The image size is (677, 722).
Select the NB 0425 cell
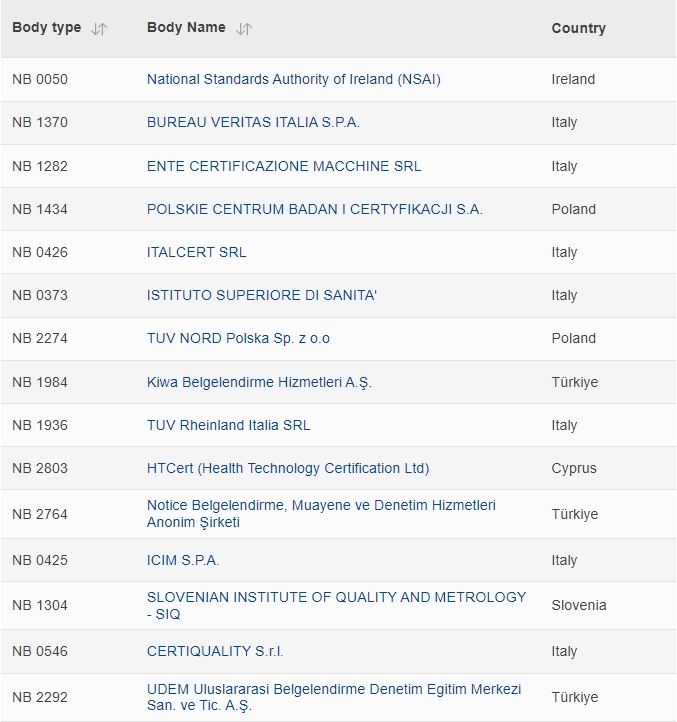coord(40,560)
